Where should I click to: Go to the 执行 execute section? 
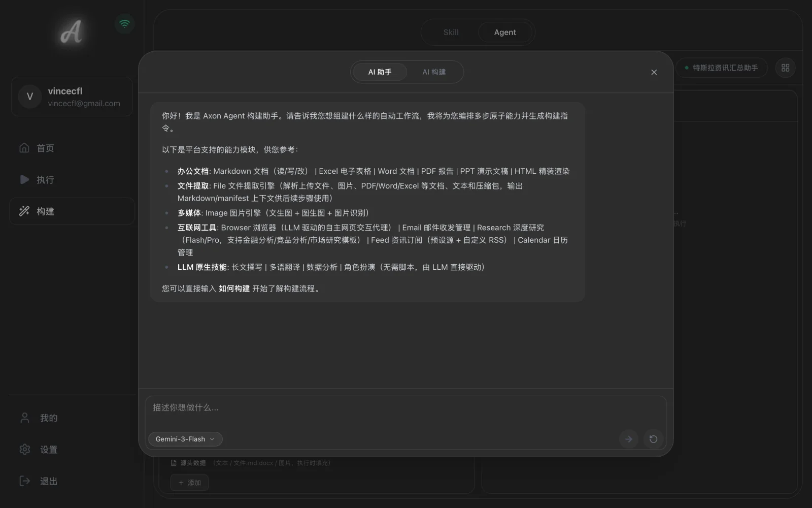[72, 179]
